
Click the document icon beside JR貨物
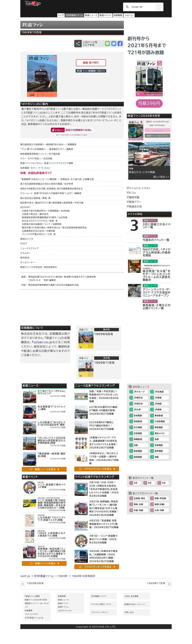pos(152,410)
